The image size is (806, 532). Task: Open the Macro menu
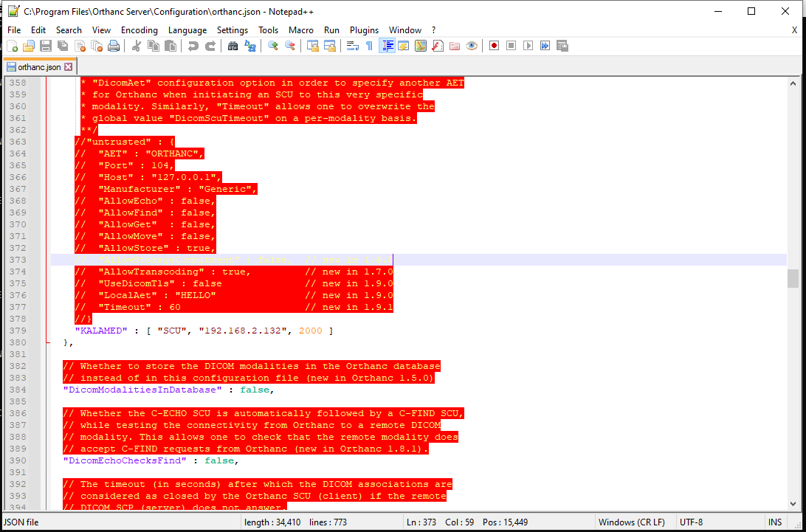(300, 30)
